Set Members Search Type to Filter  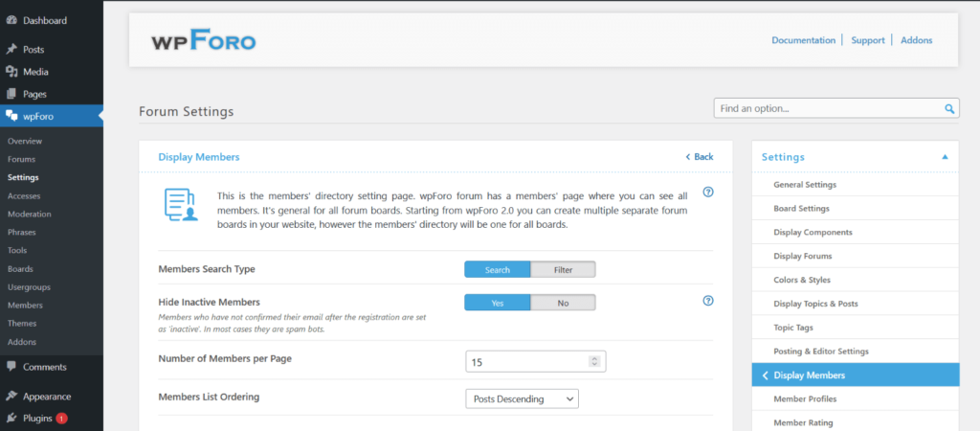[563, 270]
